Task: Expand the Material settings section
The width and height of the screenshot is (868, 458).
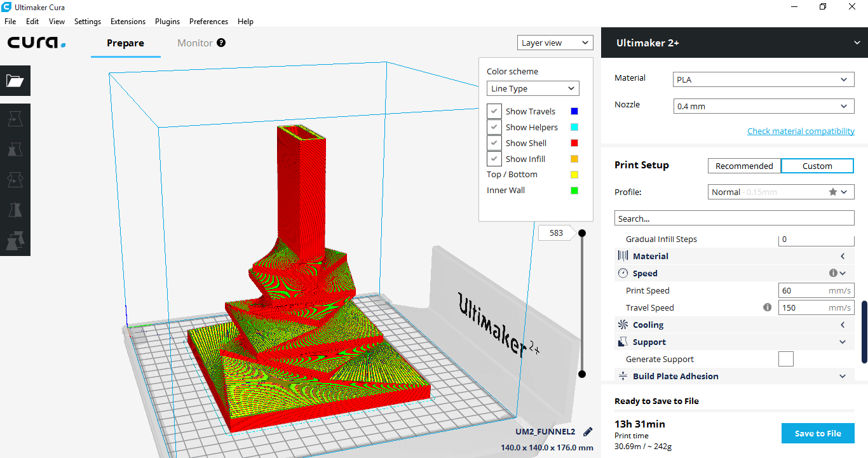Action: (x=843, y=256)
